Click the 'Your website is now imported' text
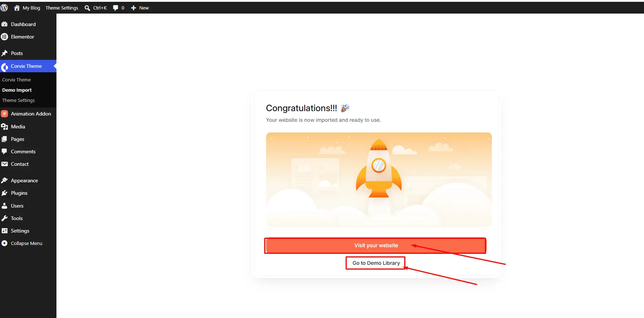The image size is (644, 318). click(323, 120)
